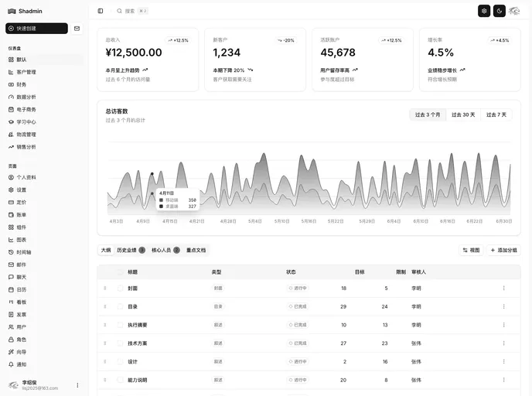Open 通知 notifications in sidebar

pyautogui.click(x=21, y=364)
